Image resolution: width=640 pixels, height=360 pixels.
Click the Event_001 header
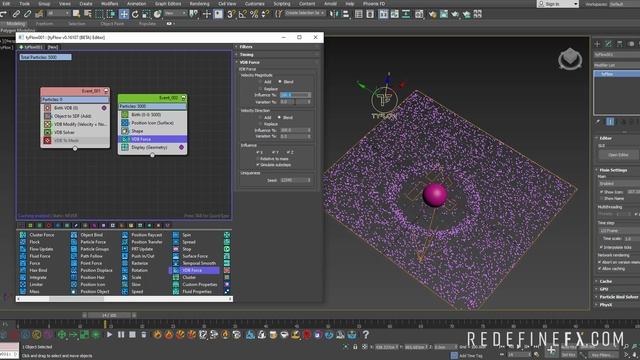click(x=75, y=91)
